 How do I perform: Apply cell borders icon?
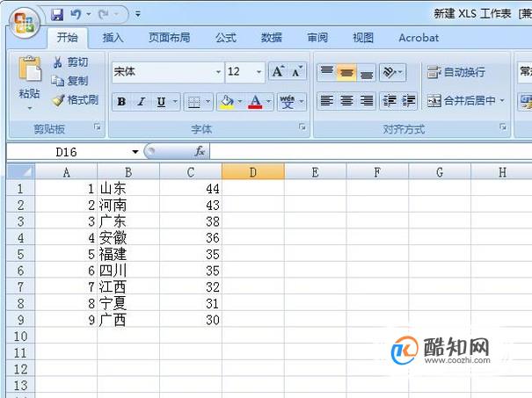(x=194, y=102)
